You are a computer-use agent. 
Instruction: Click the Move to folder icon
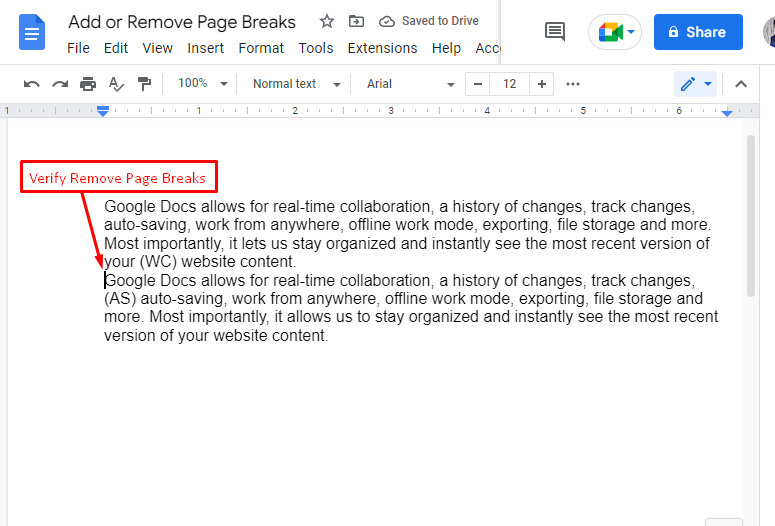tap(356, 21)
